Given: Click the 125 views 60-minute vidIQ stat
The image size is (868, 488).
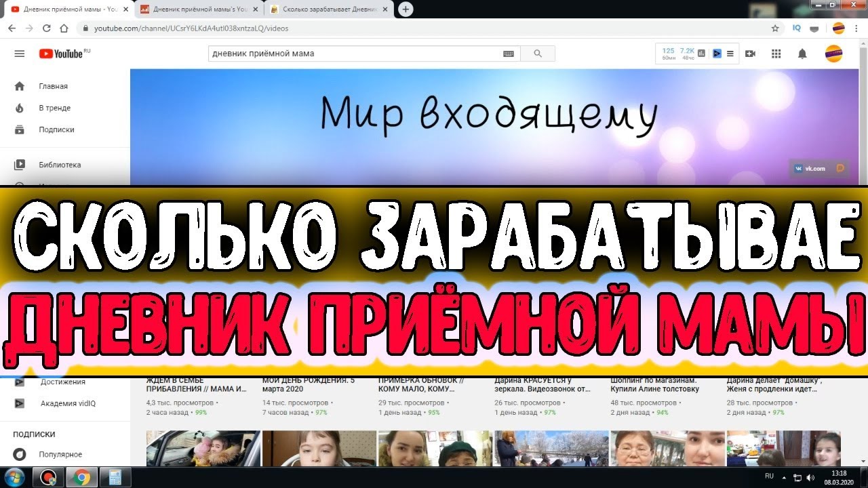Looking at the screenshot, I should pyautogui.click(x=669, y=54).
